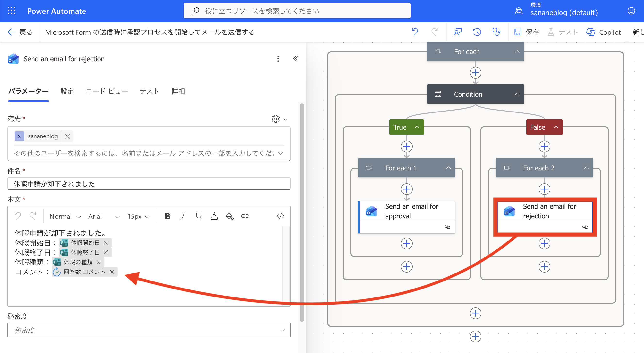Collapse the action details panel
Screen dimensions: 644x353
(x=296, y=59)
